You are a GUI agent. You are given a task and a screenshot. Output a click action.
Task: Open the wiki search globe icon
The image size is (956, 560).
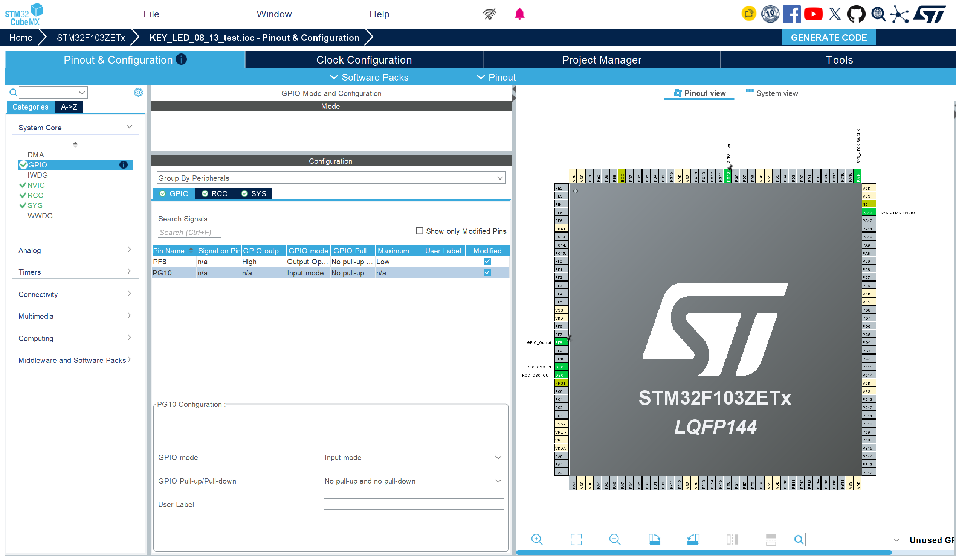tap(878, 14)
